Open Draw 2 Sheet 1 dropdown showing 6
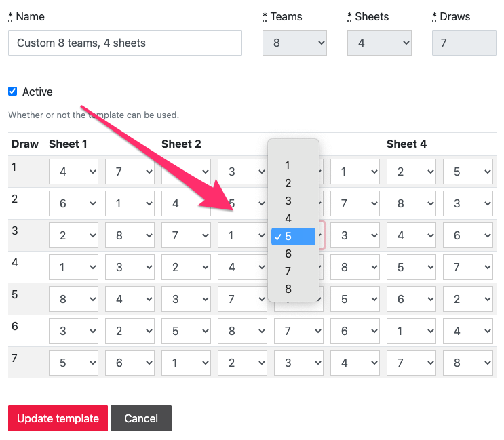The image size is (504, 440). point(73,203)
